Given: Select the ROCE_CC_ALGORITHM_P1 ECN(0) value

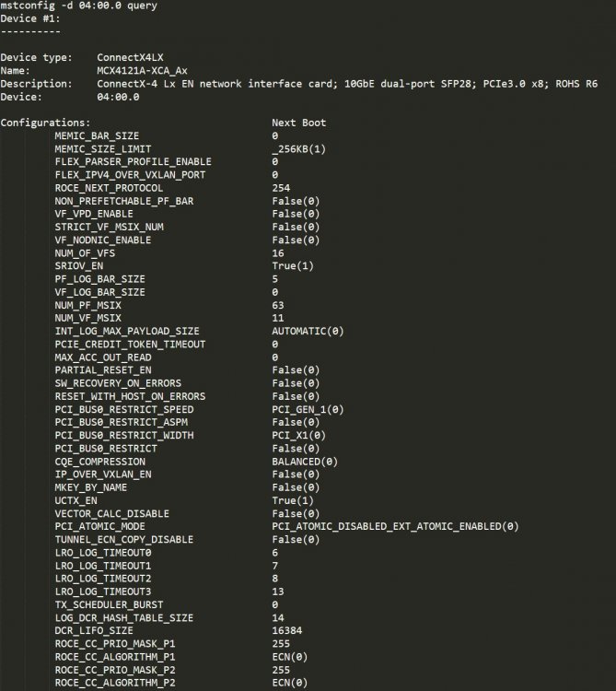Looking at the screenshot, I should click(x=289, y=657).
